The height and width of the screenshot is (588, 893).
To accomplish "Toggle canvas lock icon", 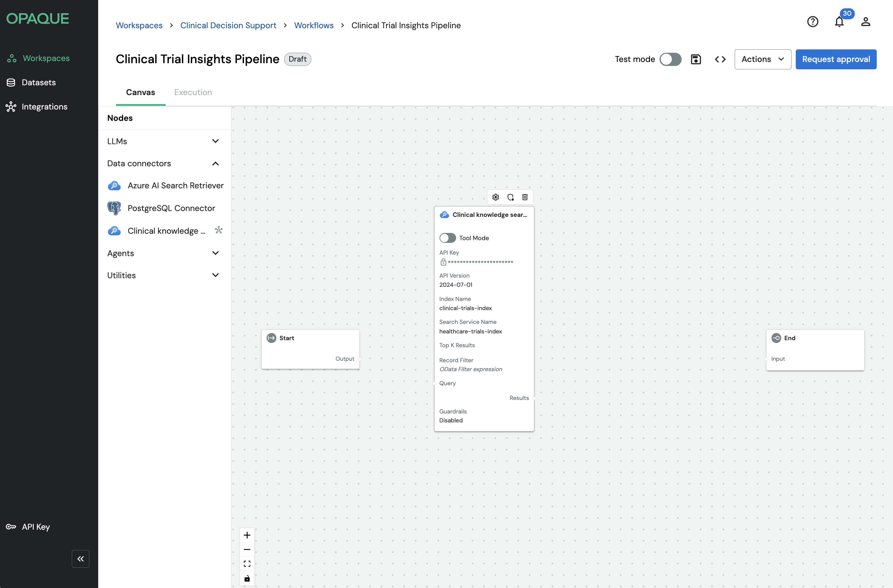I will 247,578.
